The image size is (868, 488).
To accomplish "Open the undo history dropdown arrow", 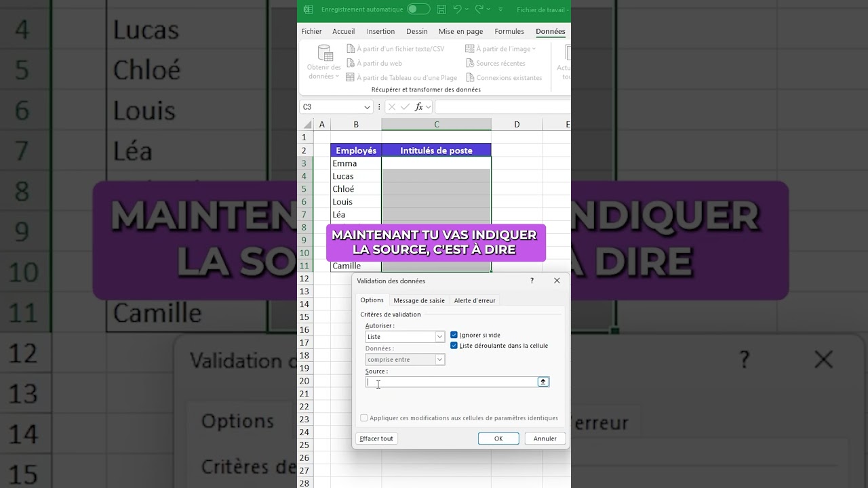I will pyautogui.click(x=467, y=9).
